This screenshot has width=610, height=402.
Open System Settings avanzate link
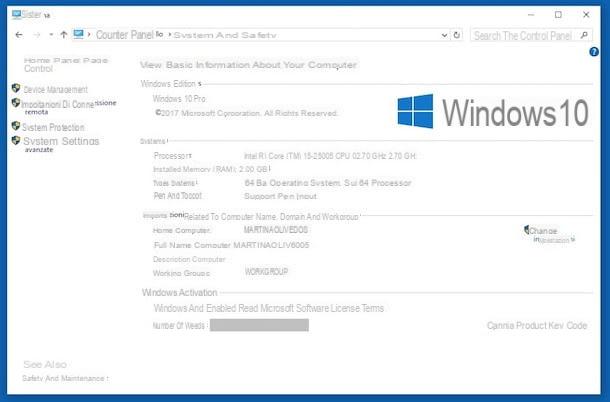click(61, 144)
